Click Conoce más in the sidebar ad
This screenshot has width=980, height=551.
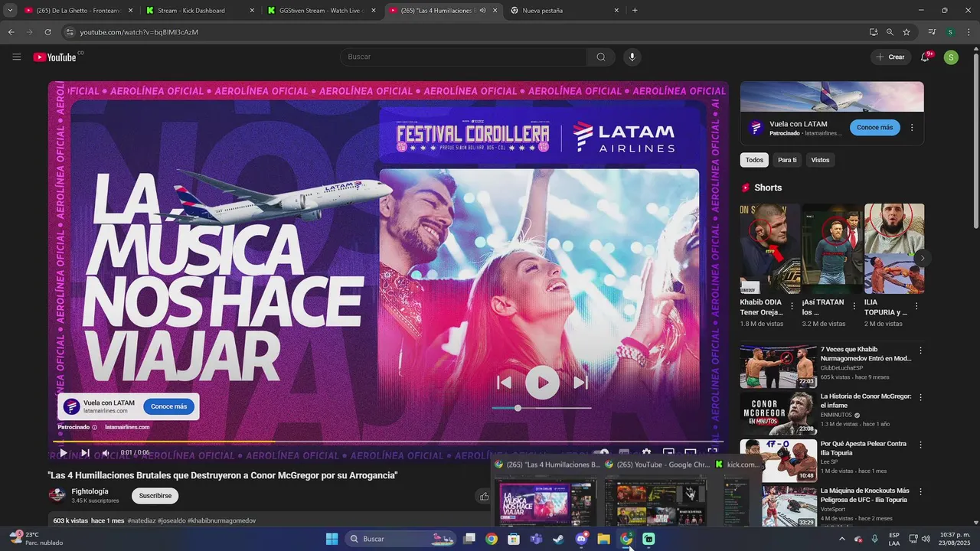875,128
